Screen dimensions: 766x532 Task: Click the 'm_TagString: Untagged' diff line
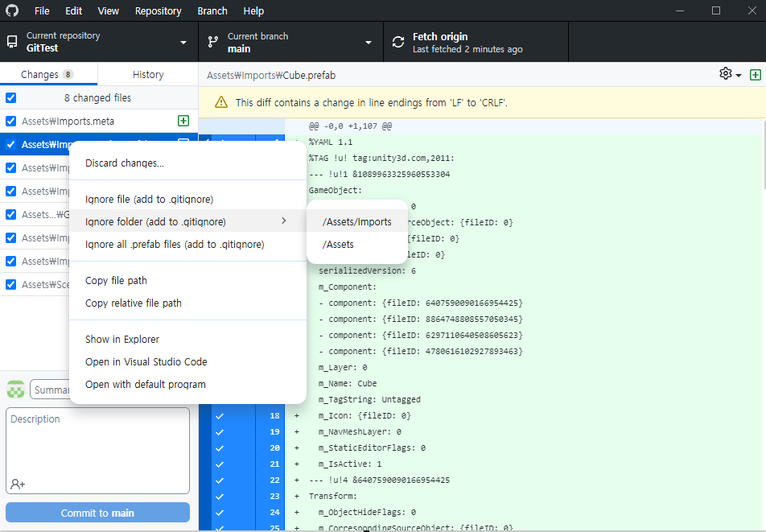(x=369, y=400)
